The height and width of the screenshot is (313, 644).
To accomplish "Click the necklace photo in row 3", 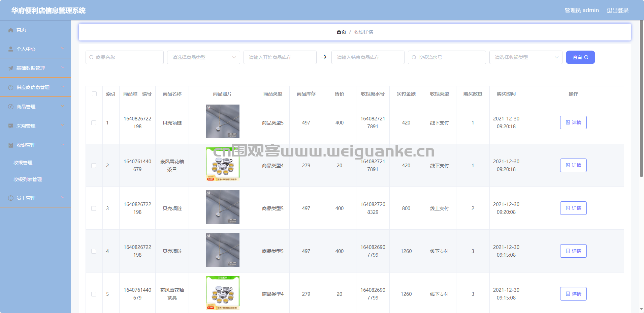I will (x=223, y=207).
